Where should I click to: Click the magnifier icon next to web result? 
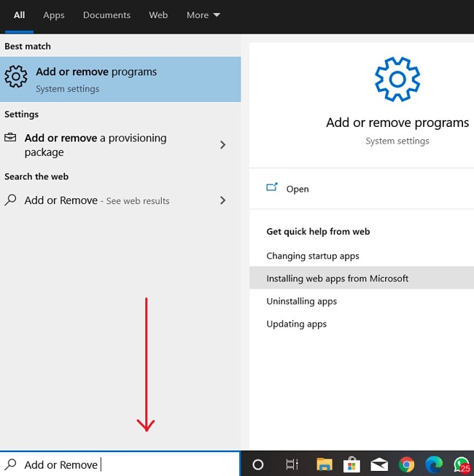[11, 200]
